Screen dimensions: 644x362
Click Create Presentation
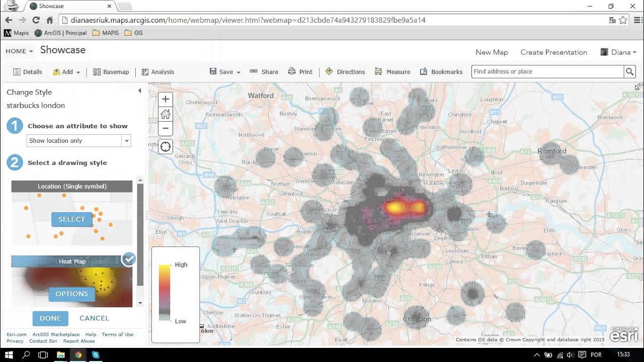point(554,52)
